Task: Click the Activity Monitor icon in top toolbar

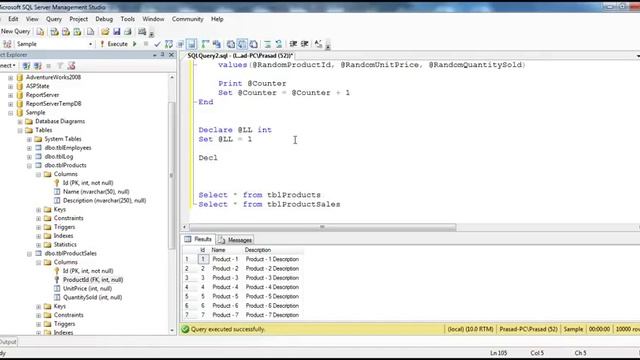Action: [x=142, y=32]
